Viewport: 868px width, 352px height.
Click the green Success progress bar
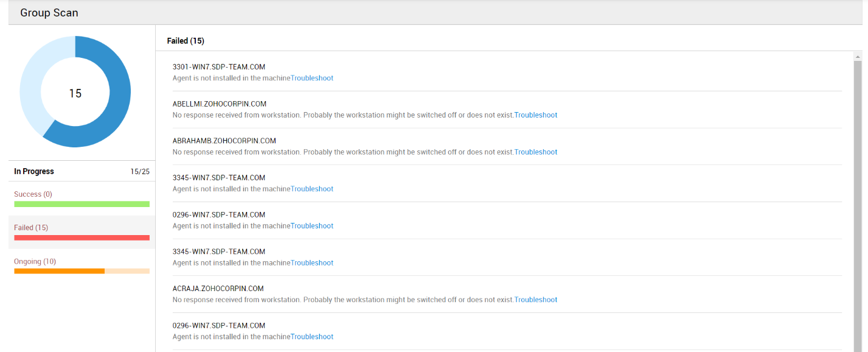(82, 204)
